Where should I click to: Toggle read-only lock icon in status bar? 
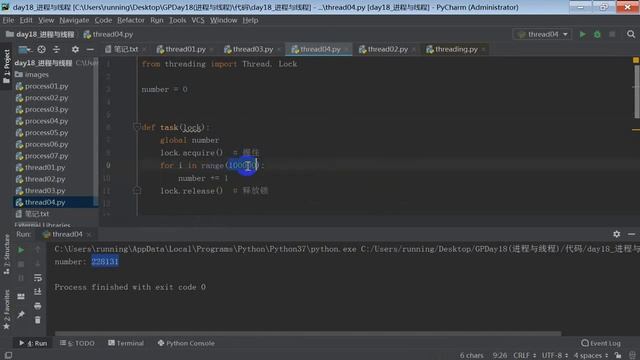[618, 356]
